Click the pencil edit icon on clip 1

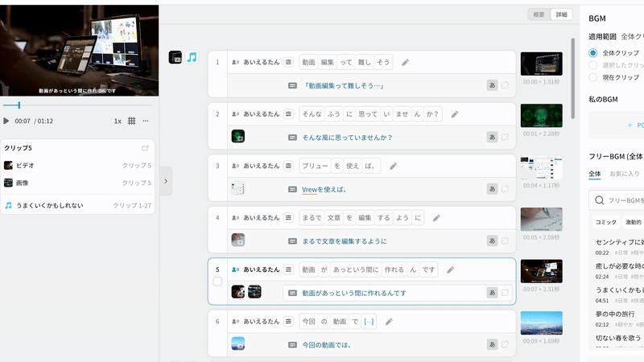(x=406, y=62)
